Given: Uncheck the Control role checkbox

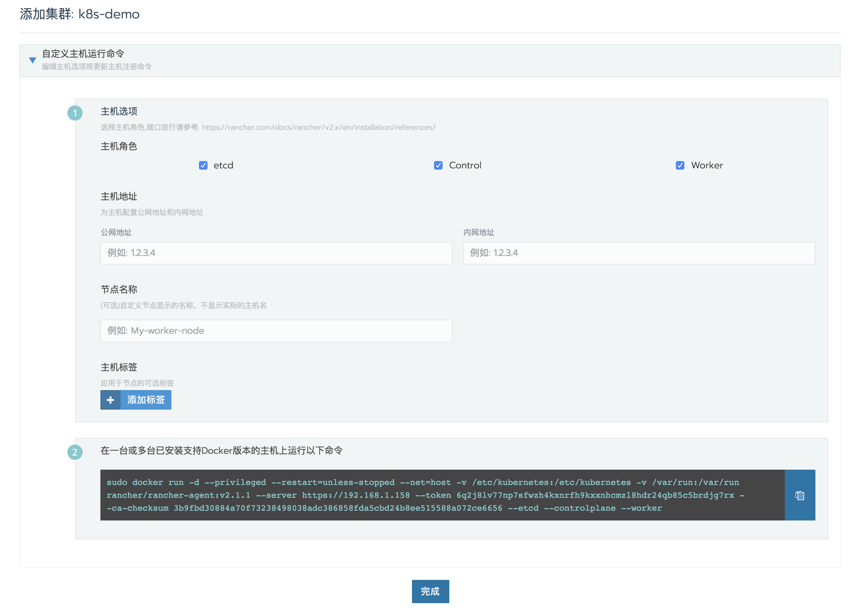Looking at the screenshot, I should point(438,165).
